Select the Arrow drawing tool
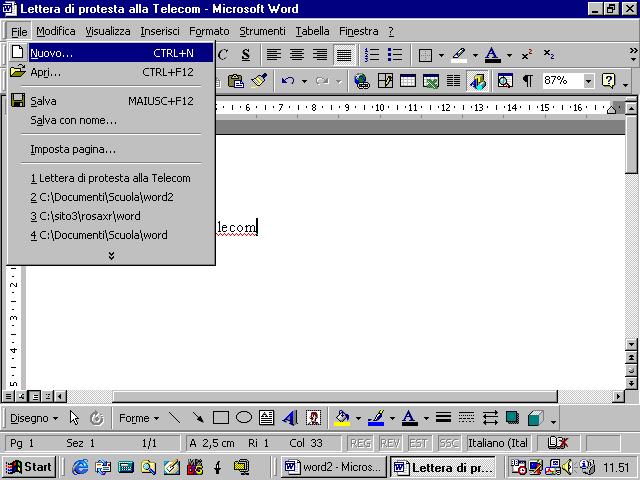 [198, 418]
